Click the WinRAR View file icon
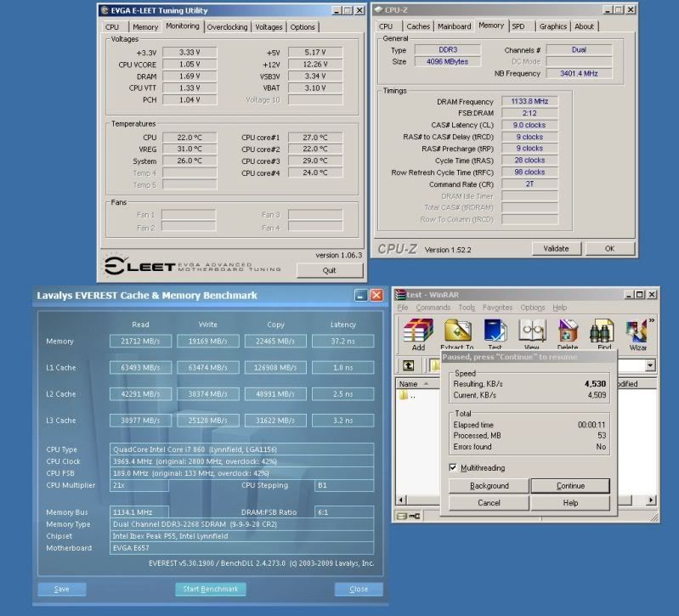This screenshot has height=616, width=679. pos(532,331)
